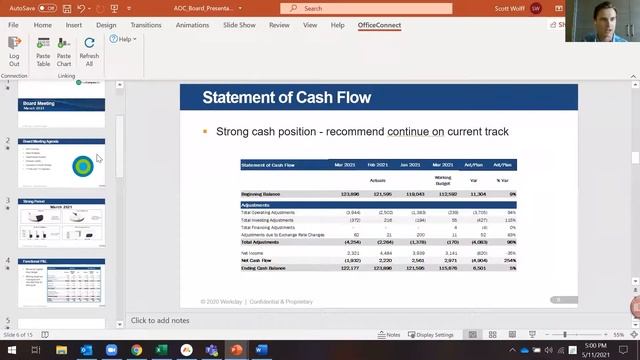Start presentation from beginning icon
Image resolution: width=640 pixels, height=360 pixels.
[x=114, y=8]
